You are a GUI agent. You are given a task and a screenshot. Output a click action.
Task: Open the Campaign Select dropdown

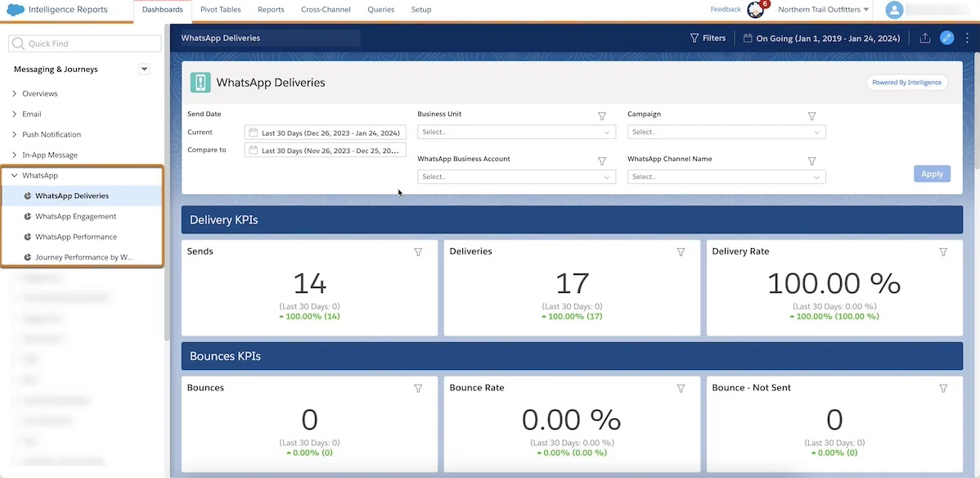(x=726, y=132)
